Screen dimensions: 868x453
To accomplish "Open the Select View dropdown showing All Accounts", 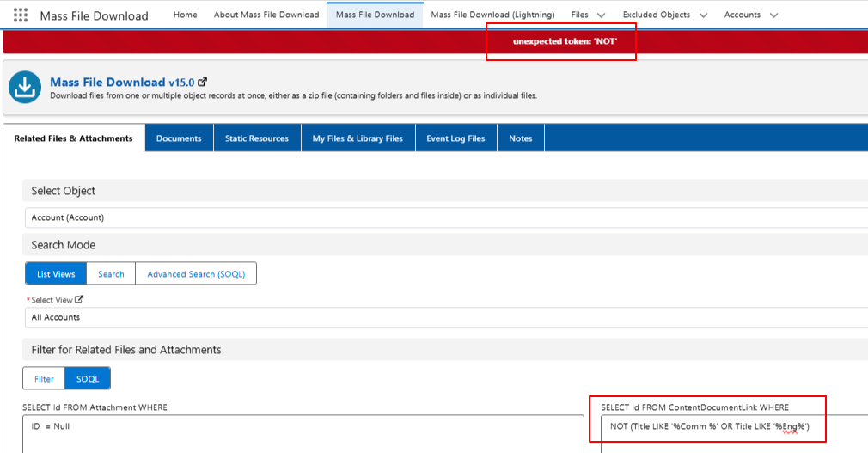I will (x=446, y=317).
